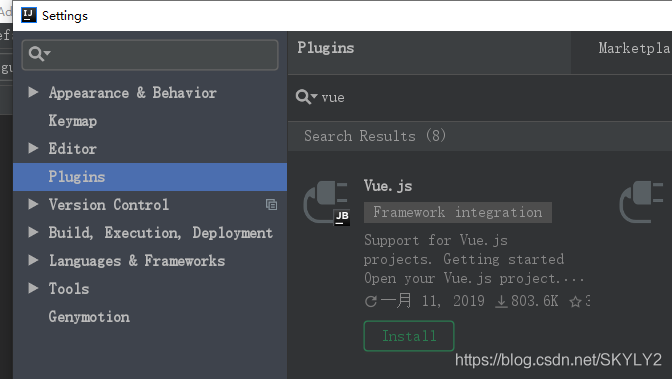Click the Vue.js plugin plug icon

(x=327, y=203)
